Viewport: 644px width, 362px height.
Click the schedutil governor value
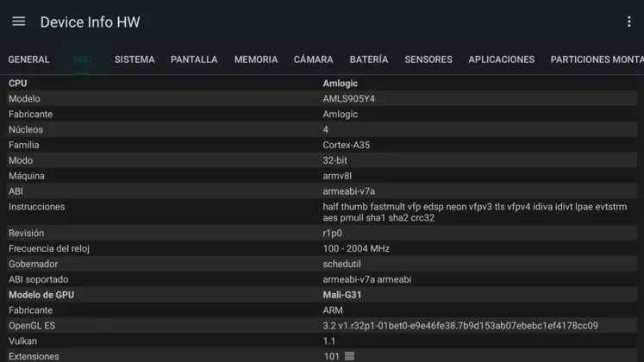tap(341, 264)
